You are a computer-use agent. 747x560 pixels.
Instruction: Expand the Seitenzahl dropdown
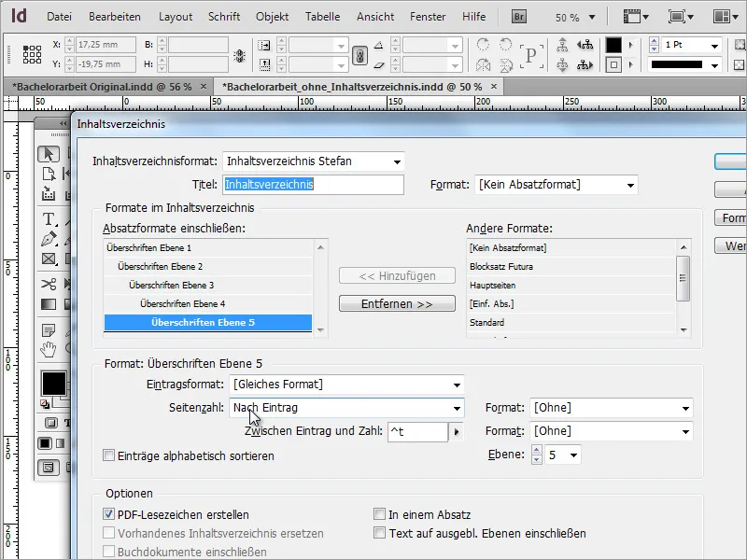[x=346, y=408]
